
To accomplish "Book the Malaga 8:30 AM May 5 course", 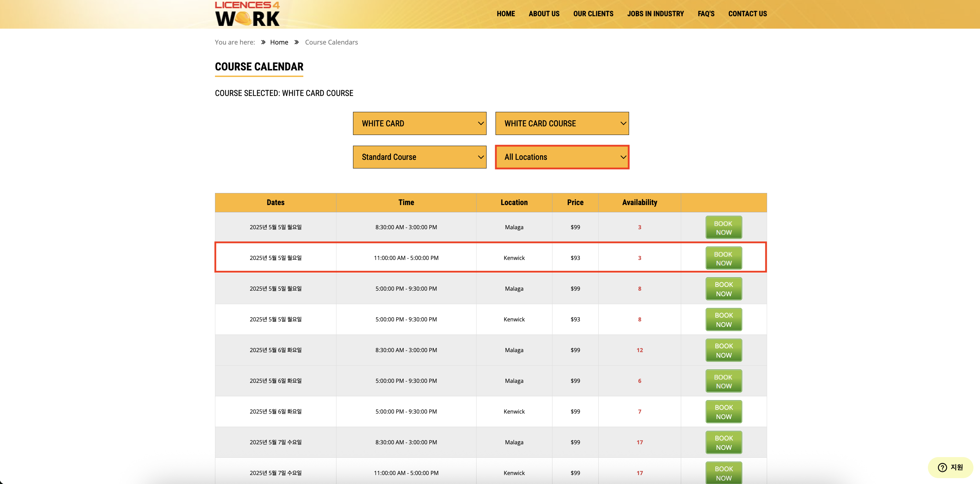I will [x=723, y=228].
